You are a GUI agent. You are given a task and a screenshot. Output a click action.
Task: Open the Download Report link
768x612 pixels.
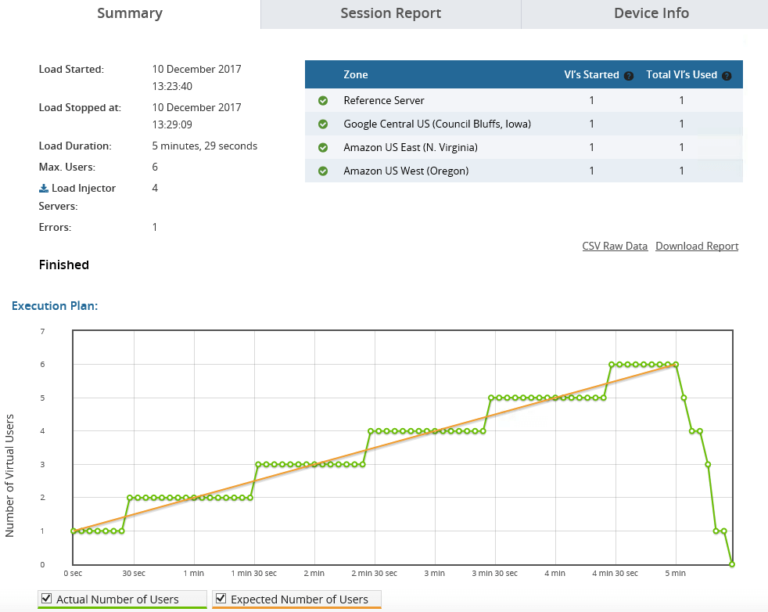pos(697,246)
